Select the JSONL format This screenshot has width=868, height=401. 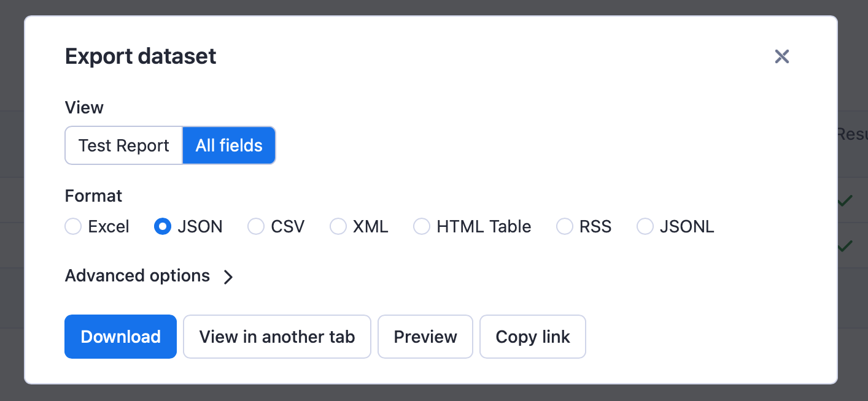pyautogui.click(x=645, y=226)
